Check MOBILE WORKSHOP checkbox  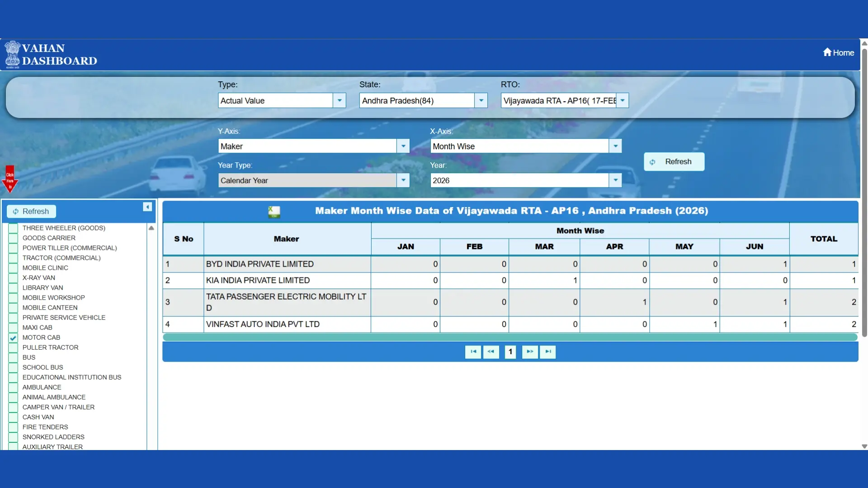click(13, 298)
